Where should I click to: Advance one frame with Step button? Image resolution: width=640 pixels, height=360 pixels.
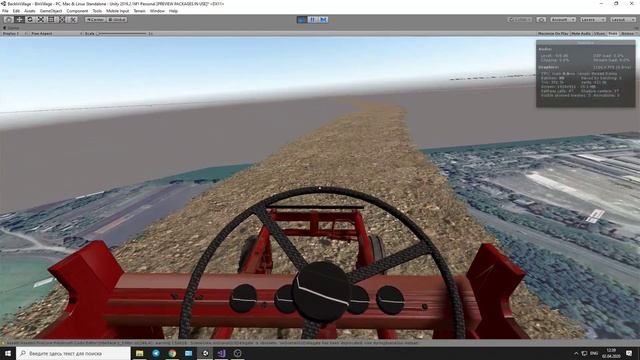[323, 20]
